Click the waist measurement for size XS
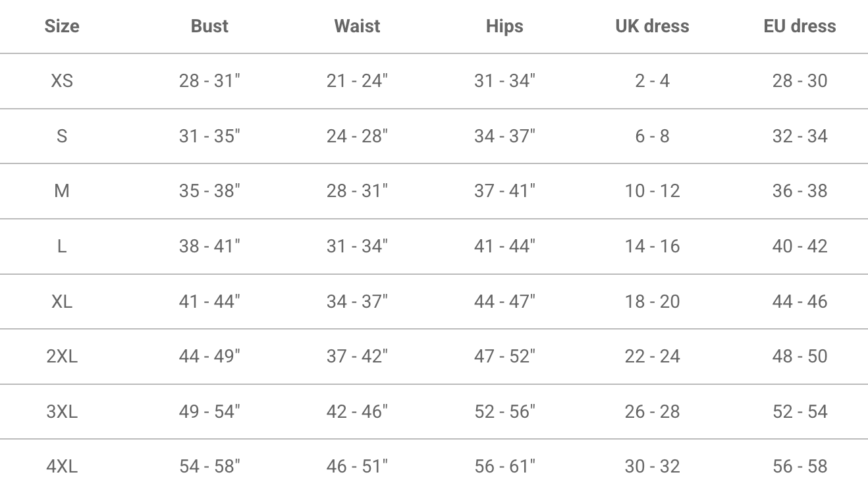 pyautogui.click(x=357, y=81)
